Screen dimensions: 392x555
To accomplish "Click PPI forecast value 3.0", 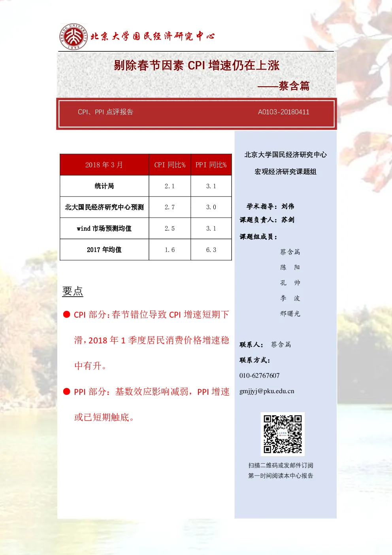I will [x=211, y=207].
